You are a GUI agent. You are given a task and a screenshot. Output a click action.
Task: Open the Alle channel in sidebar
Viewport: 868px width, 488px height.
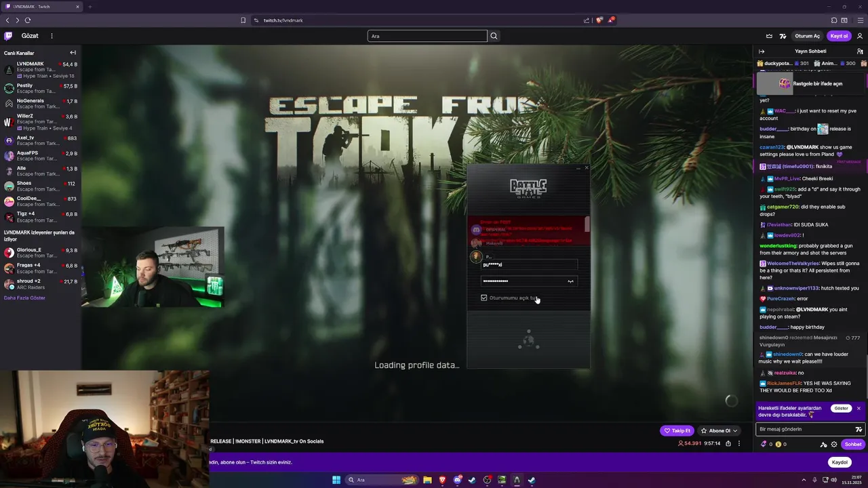tap(41, 171)
